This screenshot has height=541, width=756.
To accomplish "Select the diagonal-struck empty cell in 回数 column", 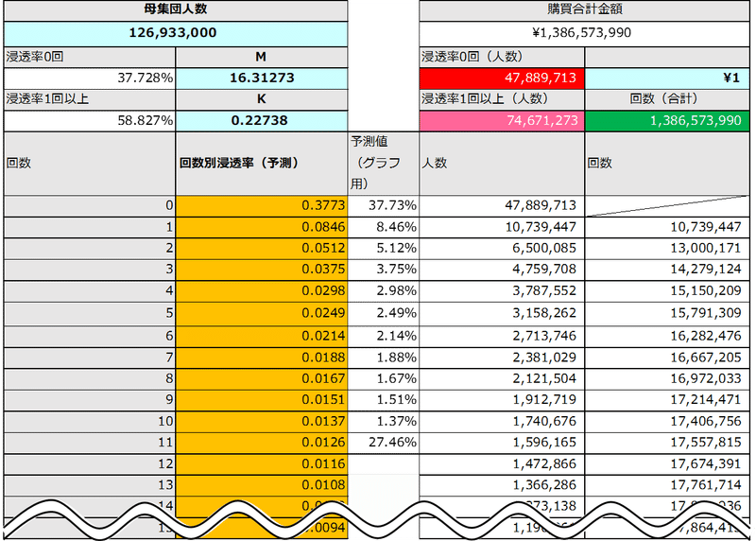I will (667, 206).
